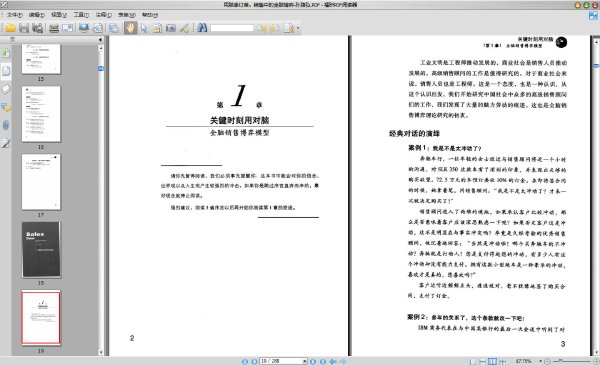Open the Bookmarks panel in the sidebar
Screen dimensions: 600x366
(6, 52)
